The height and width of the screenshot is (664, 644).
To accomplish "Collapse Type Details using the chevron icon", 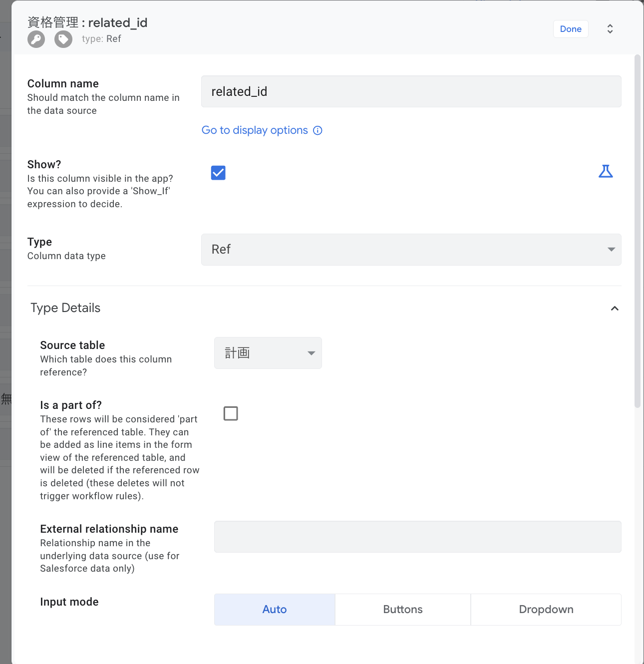I will [x=615, y=309].
